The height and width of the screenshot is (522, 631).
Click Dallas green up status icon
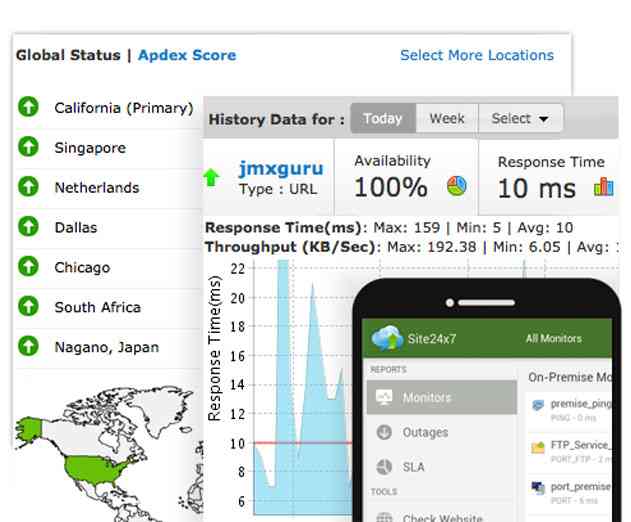29,226
